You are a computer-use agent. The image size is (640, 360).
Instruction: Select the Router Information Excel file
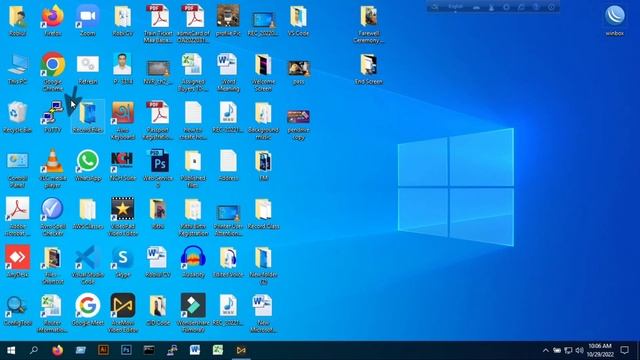click(53, 313)
